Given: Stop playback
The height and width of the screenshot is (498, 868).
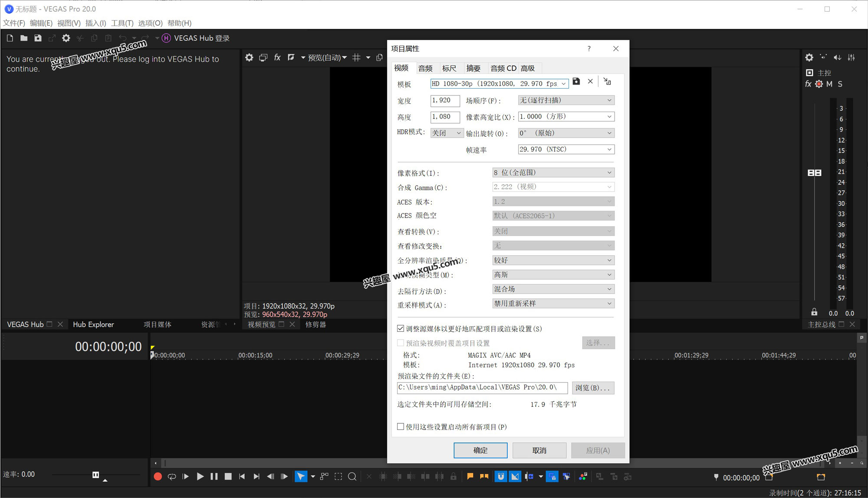Looking at the screenshot, I should pos(228,477).
